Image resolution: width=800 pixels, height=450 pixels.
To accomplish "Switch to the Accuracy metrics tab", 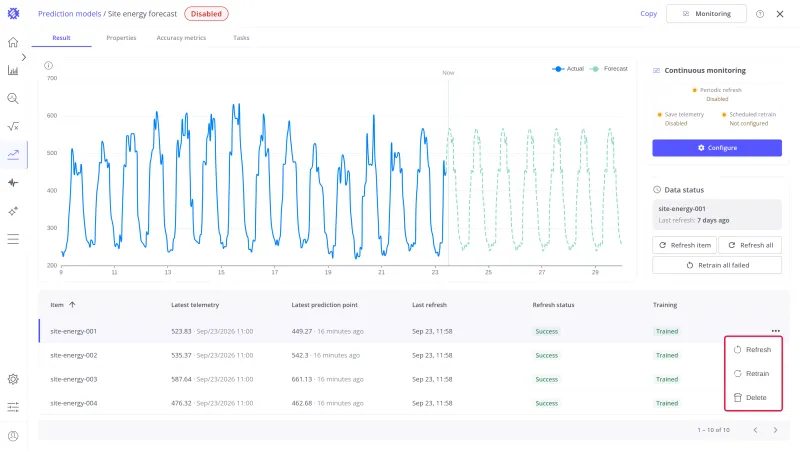I will pos(181,38).
